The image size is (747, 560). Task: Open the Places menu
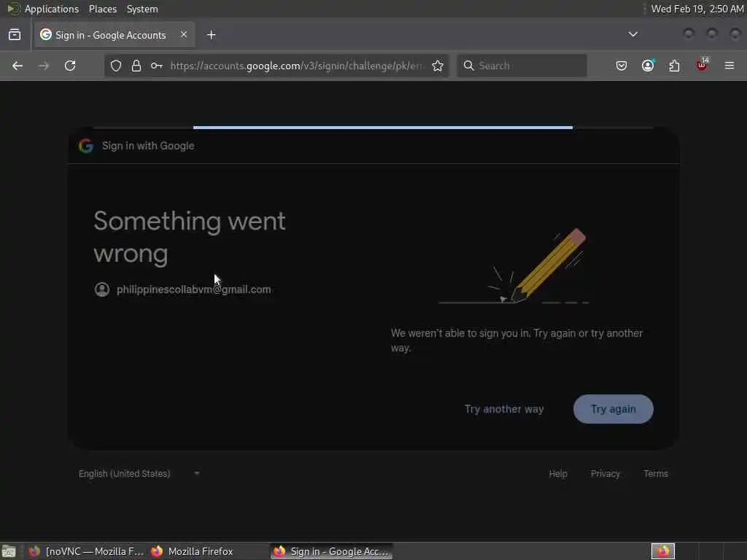[102, 9]
